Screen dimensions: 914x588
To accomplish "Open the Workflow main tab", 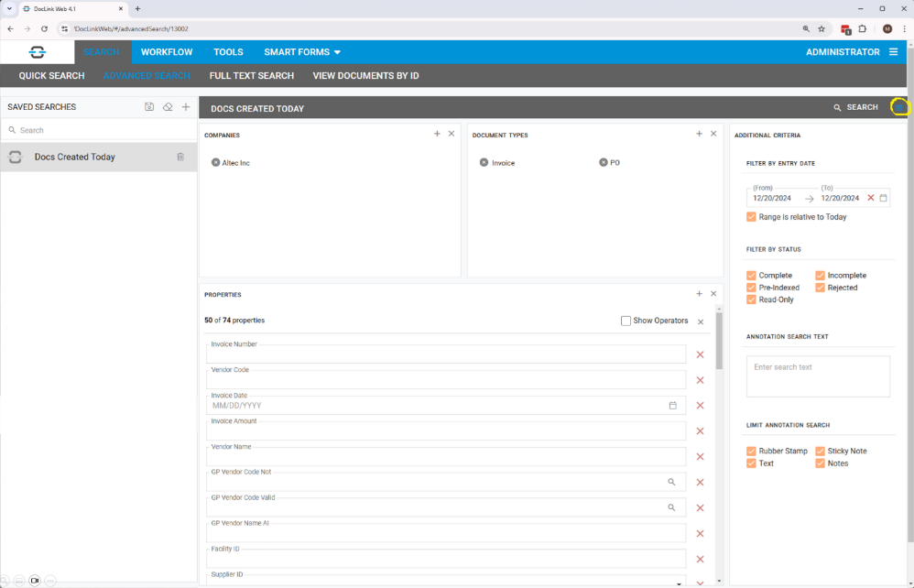I will coord(167,52).
